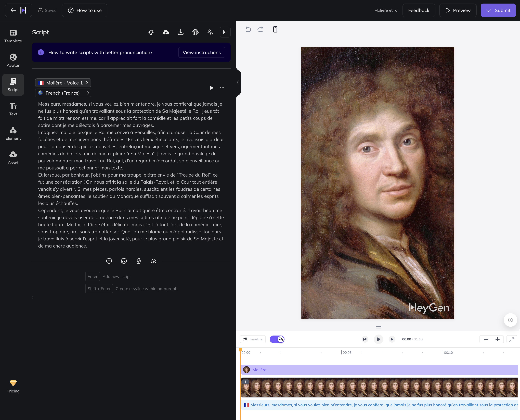Open the Asset sidebar panel
The height and width of the screenshot is (420, 520).
pos(13,158)
